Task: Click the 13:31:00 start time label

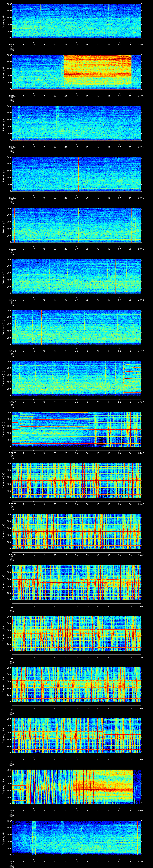Action: [12, 402]
